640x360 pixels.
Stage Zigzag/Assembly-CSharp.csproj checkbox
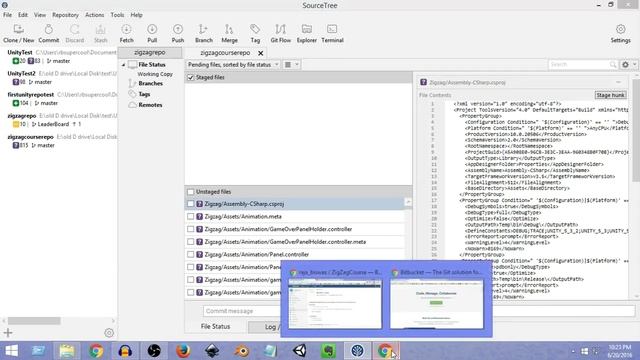pos(190,204)
